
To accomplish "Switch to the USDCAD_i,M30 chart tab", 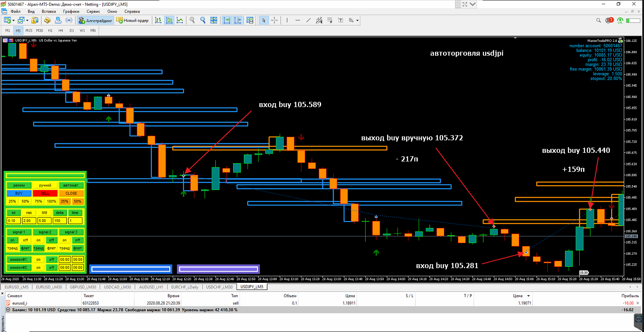I will point(117,287).
